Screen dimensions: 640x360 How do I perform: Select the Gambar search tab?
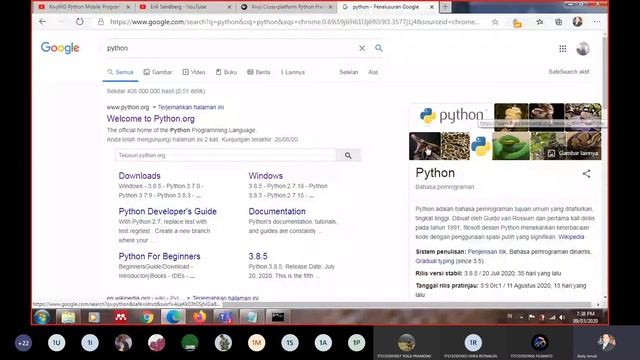point(158,72)
